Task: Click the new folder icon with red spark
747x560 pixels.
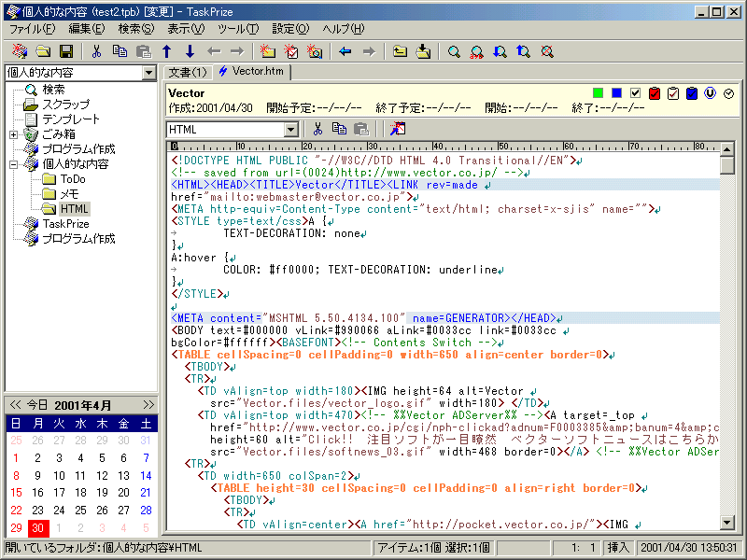Action: pos(268,51)
